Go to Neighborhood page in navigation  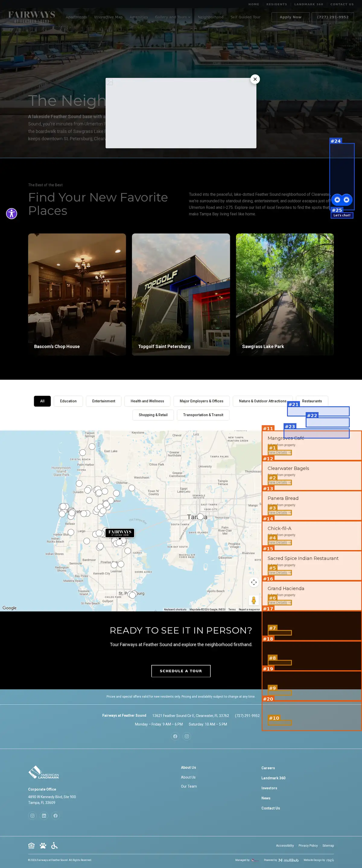(x=210, y=17)
